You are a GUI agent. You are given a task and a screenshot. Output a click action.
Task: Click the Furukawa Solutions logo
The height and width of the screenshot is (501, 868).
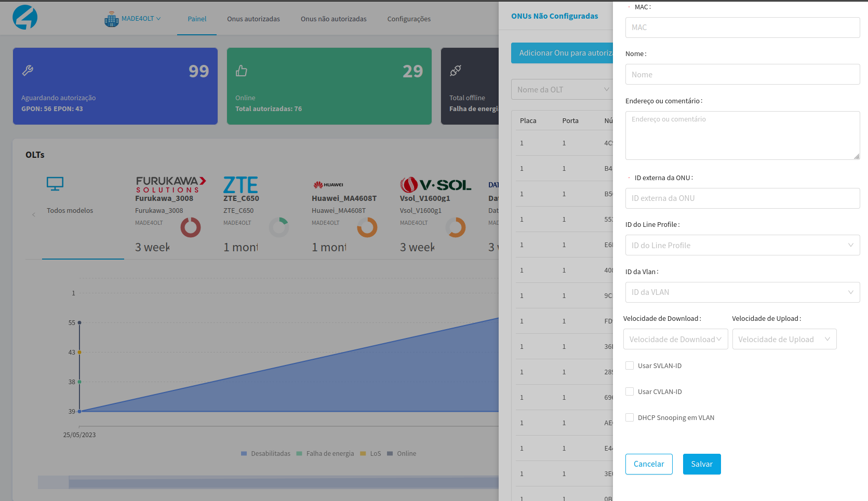[x=171, y=184]
